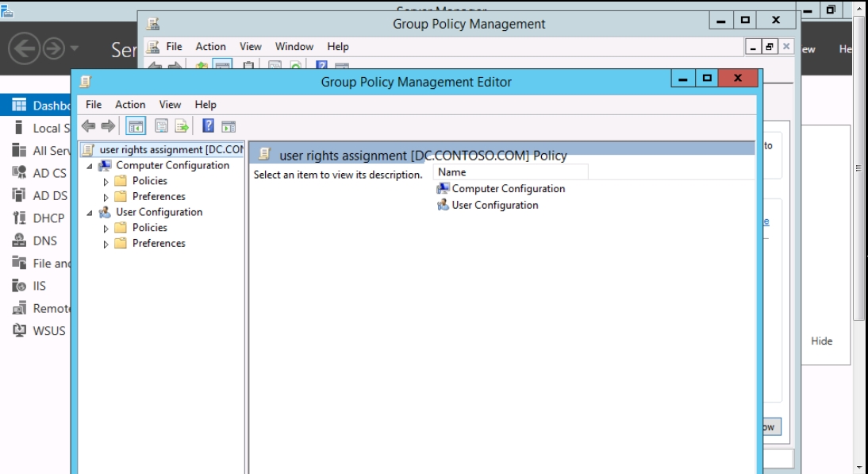
Task: Open the View menu in Group Policy Management window
Action: coord(250,47)
